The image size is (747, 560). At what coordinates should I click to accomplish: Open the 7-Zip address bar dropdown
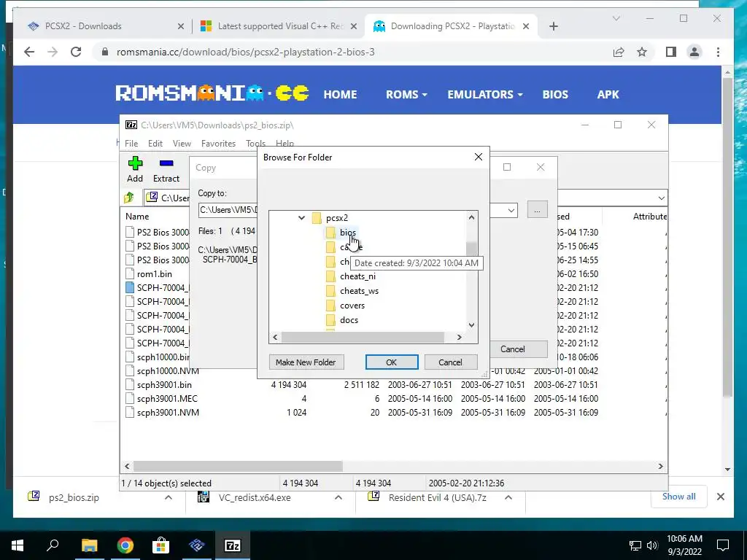pos(661,198)
